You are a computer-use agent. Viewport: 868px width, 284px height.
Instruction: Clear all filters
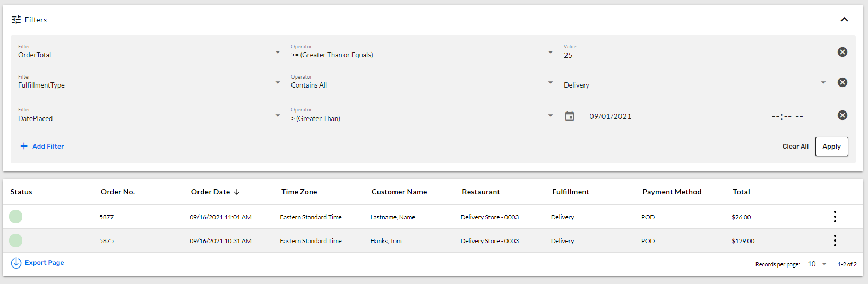pyautogui.click(x=795, y=147)
